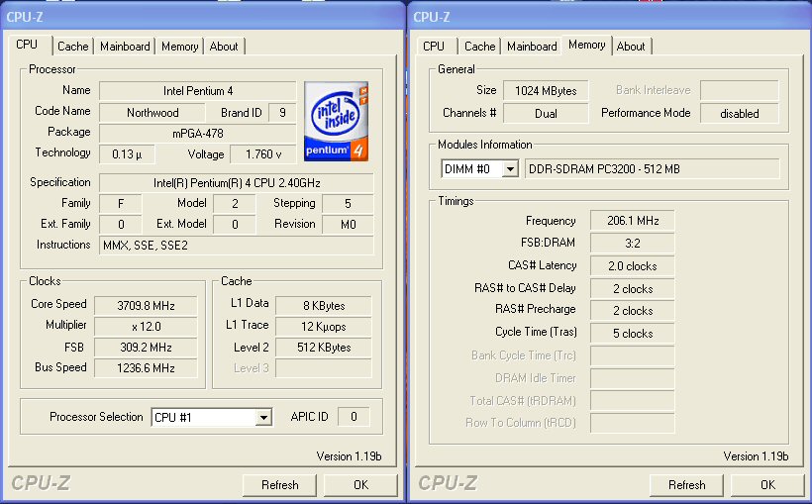The image size is (812, 504).
Task: Click the Brand ID value 9
Action: click(x=282, y=113)
